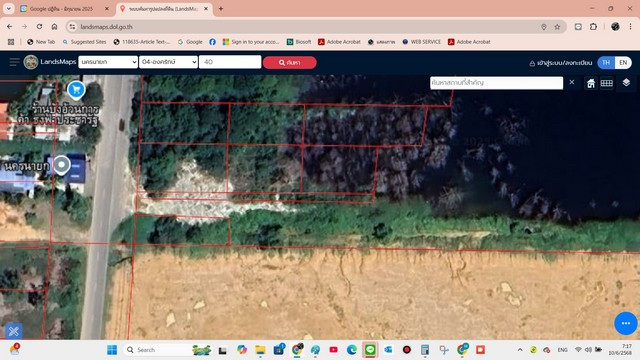Viewport: 640px width, 360px height.
Task: Switch language to TH
Action: (x=606, y=62)
